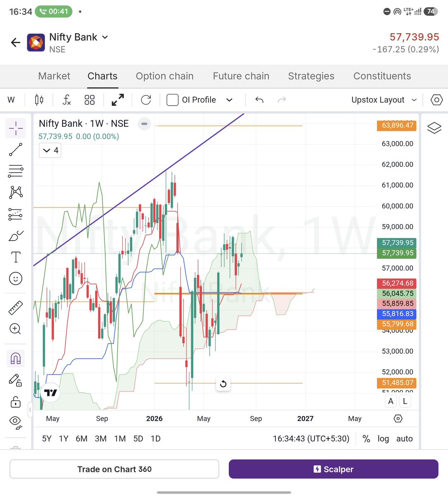Switch to the Market tab
448x497 pixels.
(x=54, y=76)
